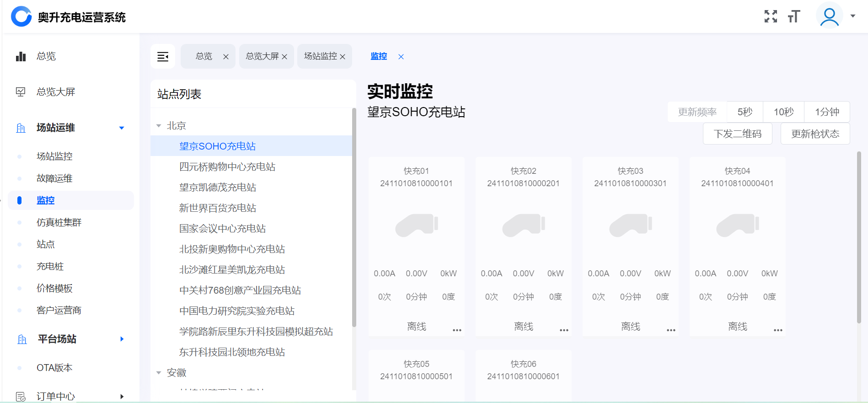Open the dropdown arrow next to the user avatar
The height and width of the screenshot is (403, 868).
(x=853, y=16)
